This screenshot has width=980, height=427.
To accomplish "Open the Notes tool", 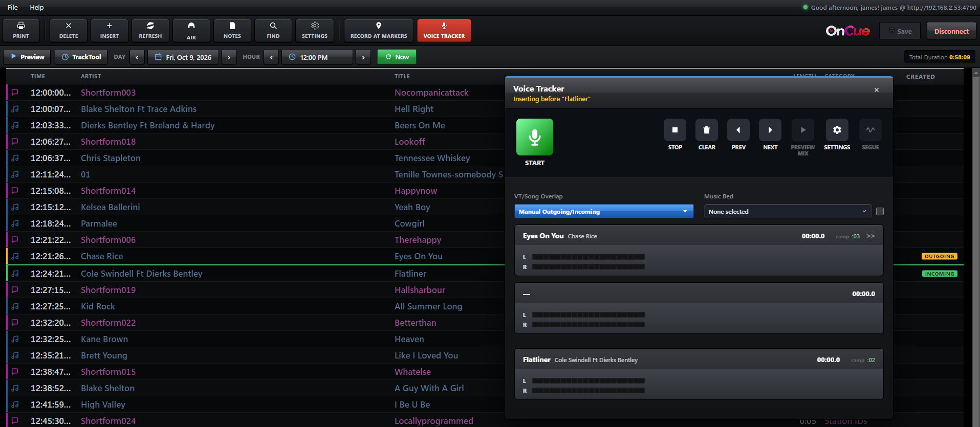I will click(232, 31).
